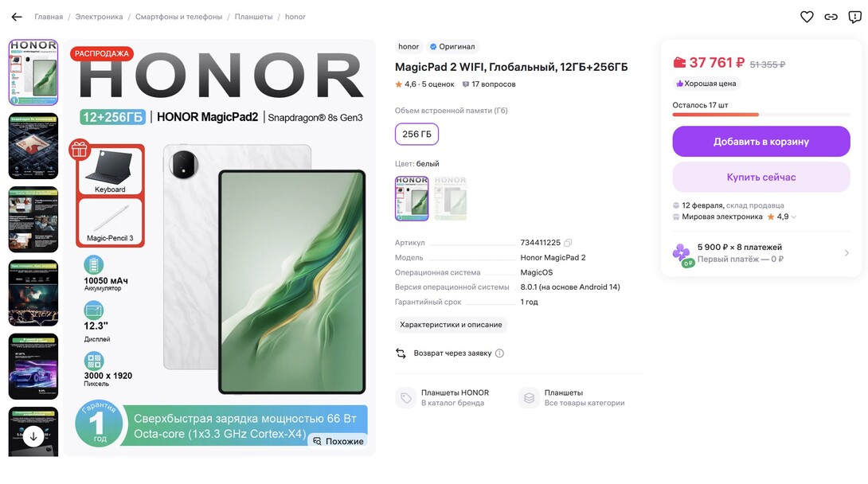Add product to favorites with heart icon
868x484 pixels.
807,18
